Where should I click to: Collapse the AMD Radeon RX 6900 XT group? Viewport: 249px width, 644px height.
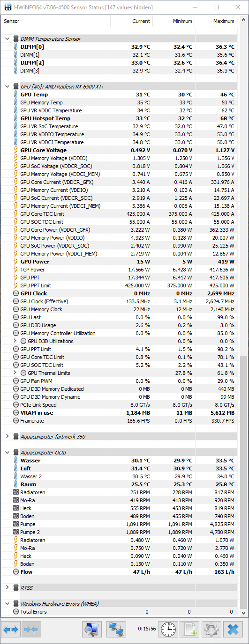coord(8,87)
